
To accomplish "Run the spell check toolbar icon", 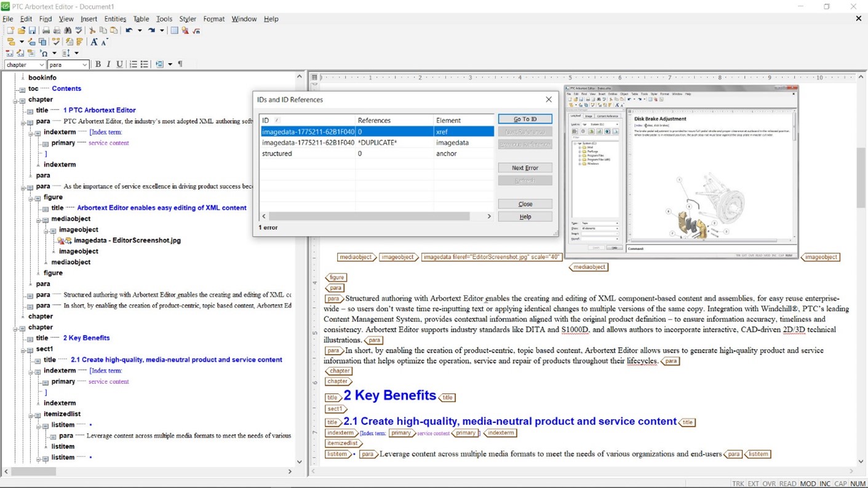I will 79,30.
